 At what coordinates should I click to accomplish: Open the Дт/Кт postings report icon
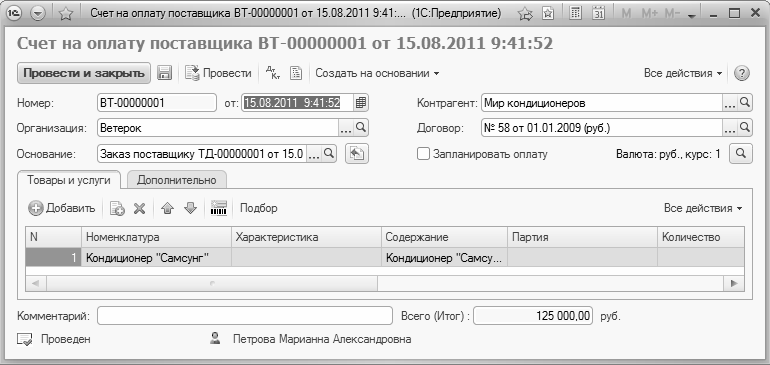[273, 73]
